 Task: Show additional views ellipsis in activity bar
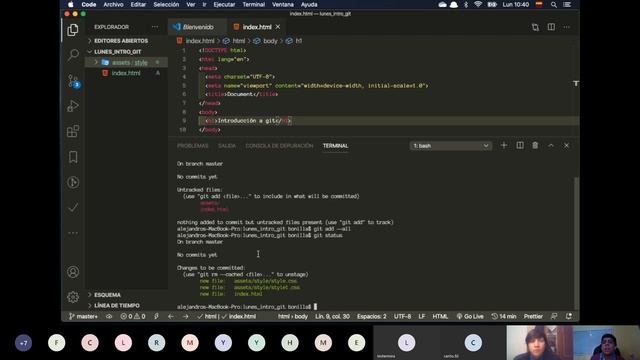click(73, 233)
